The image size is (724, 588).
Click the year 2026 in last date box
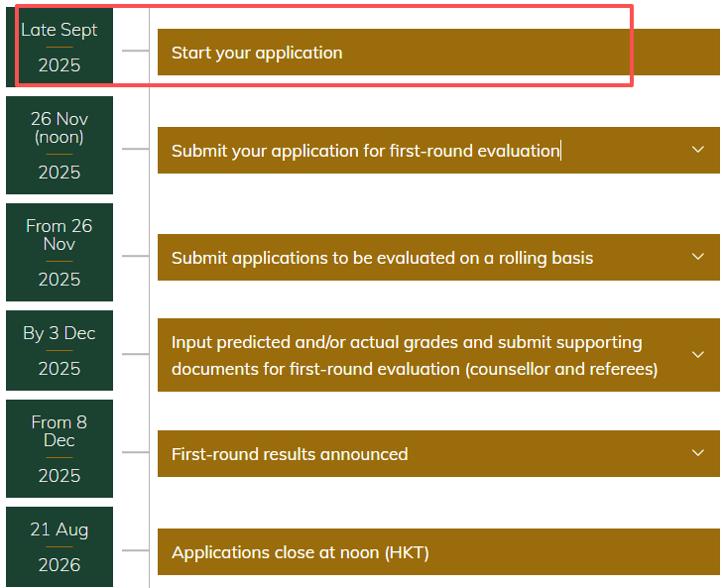pyautogui.click(x=60, y=565)
